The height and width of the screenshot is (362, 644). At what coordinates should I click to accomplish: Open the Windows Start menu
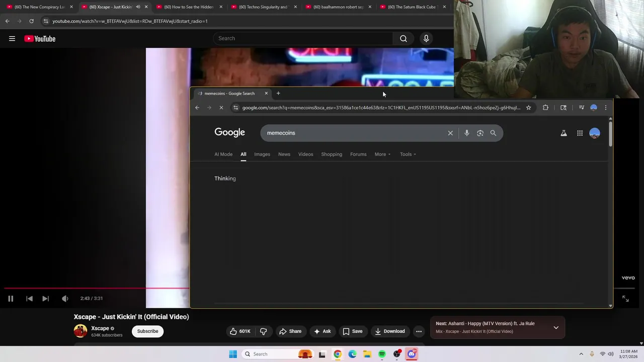[x=233, y=354]
